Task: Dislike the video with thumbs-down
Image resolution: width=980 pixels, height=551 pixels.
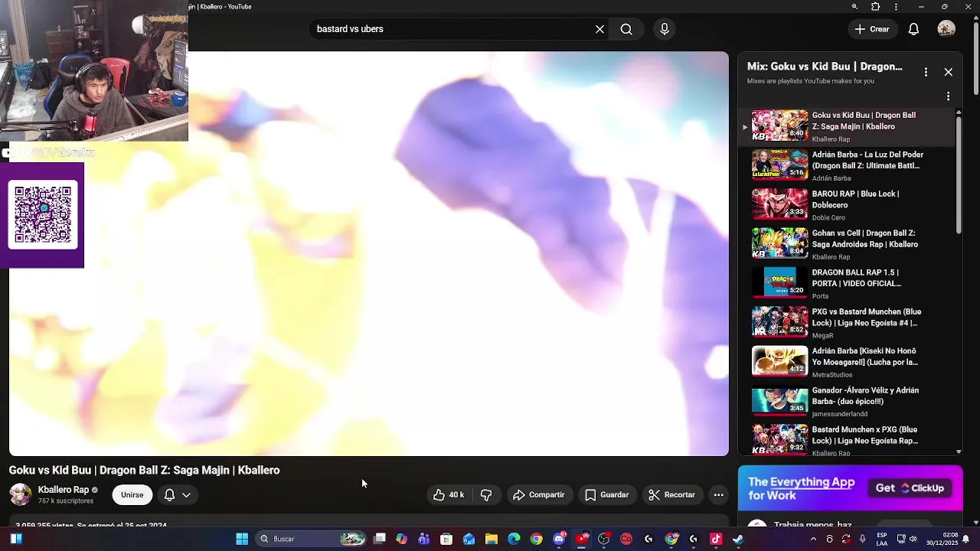Action: 486,495
